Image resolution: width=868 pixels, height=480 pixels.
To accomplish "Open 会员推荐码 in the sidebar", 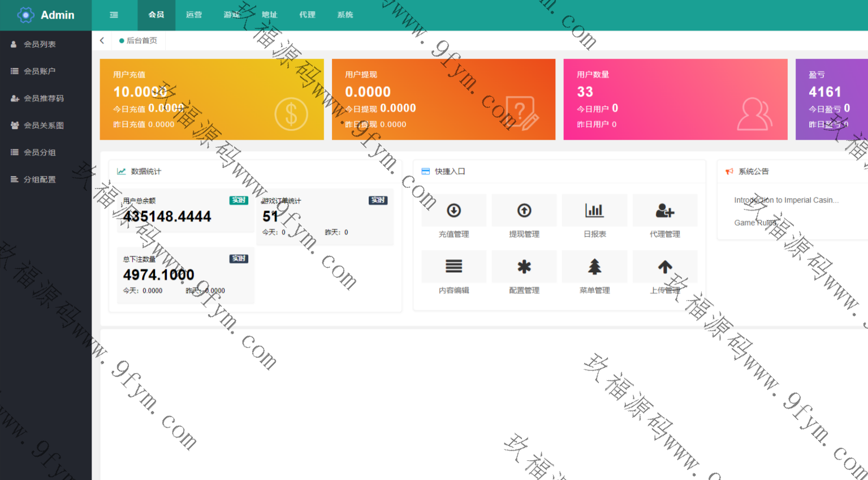I will [x=44, y=98].
